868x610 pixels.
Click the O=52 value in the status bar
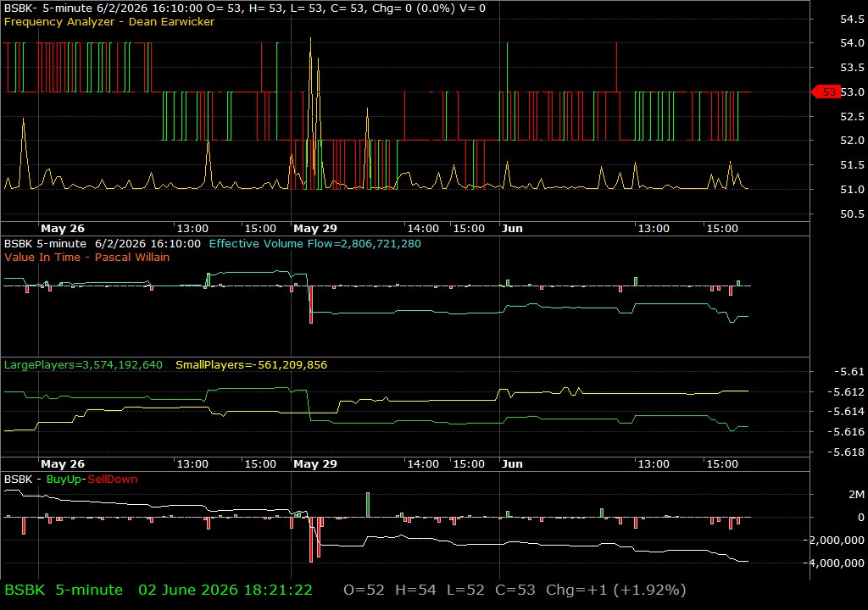[364, 590]
